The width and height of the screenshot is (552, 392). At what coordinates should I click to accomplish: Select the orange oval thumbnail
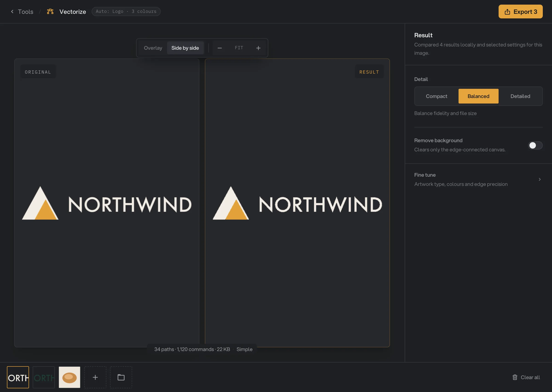pyautogui.click(x=70, y=377)
